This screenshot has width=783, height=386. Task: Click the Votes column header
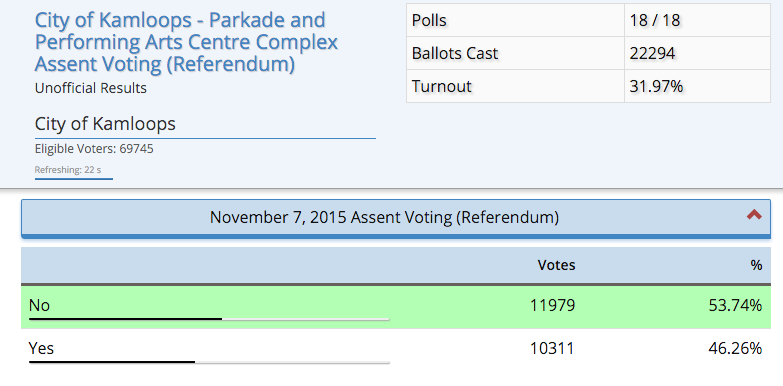point(556,265)
